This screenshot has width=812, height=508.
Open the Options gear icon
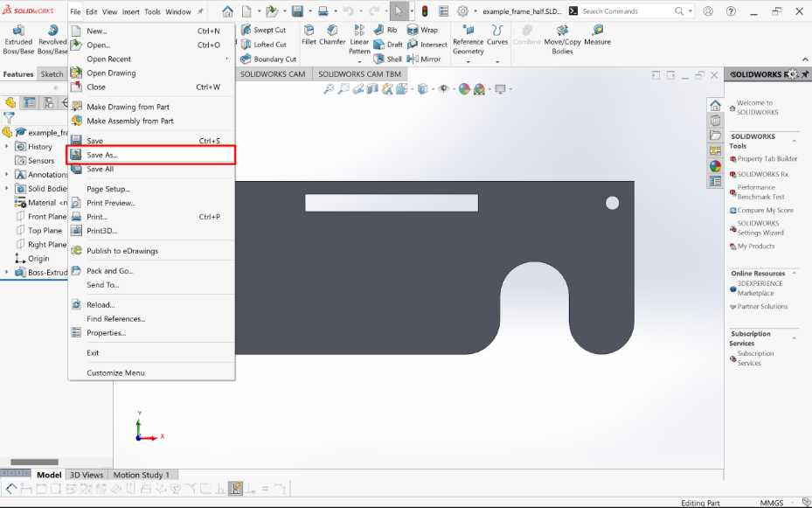point(462,11)
